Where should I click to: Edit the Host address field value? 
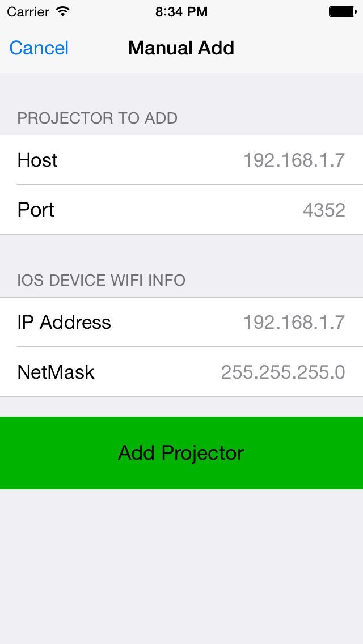(x=294, y=160)
